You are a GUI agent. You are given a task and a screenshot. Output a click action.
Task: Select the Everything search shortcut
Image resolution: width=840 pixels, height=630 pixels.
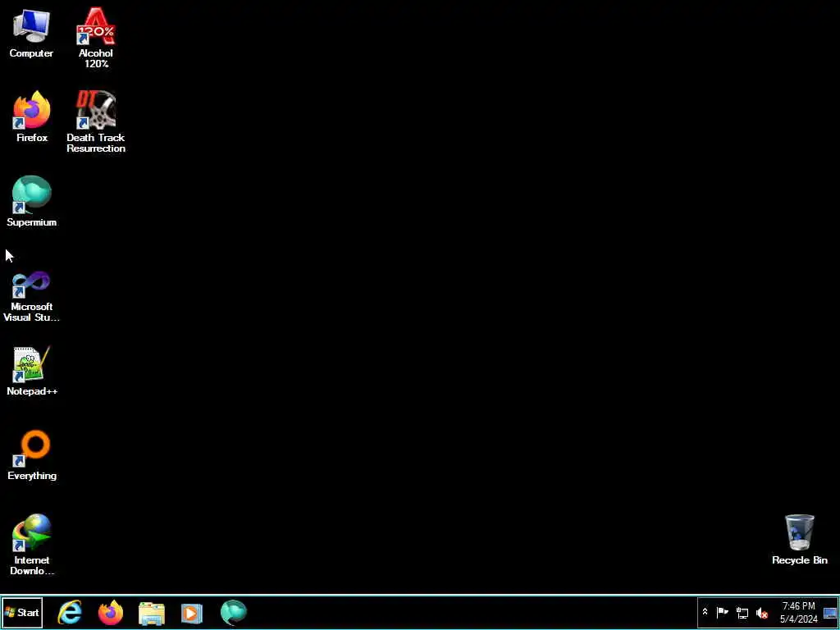point(32,455)
